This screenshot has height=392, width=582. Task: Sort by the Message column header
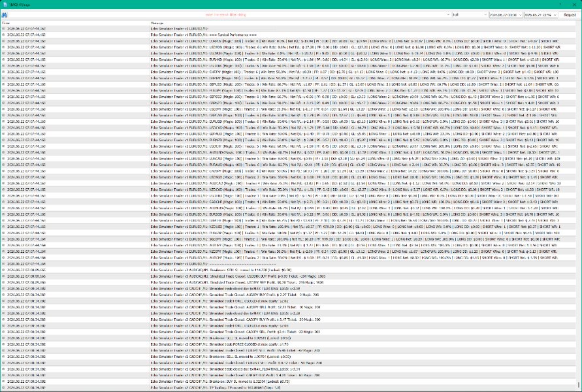[x=364, y=23]
